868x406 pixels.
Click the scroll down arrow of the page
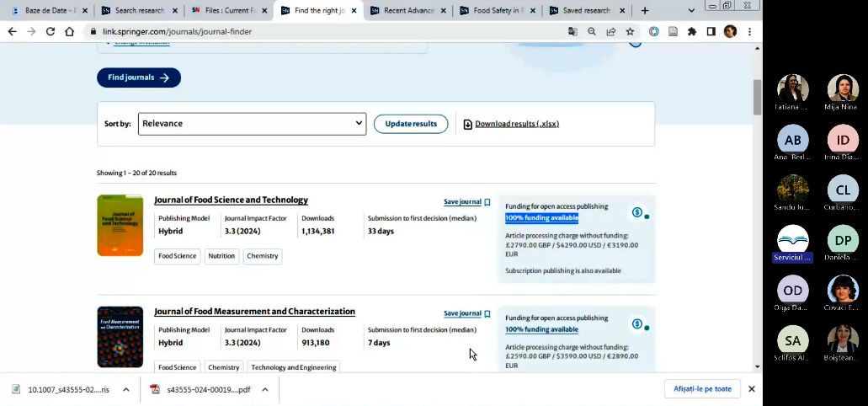tap(757, 366)
